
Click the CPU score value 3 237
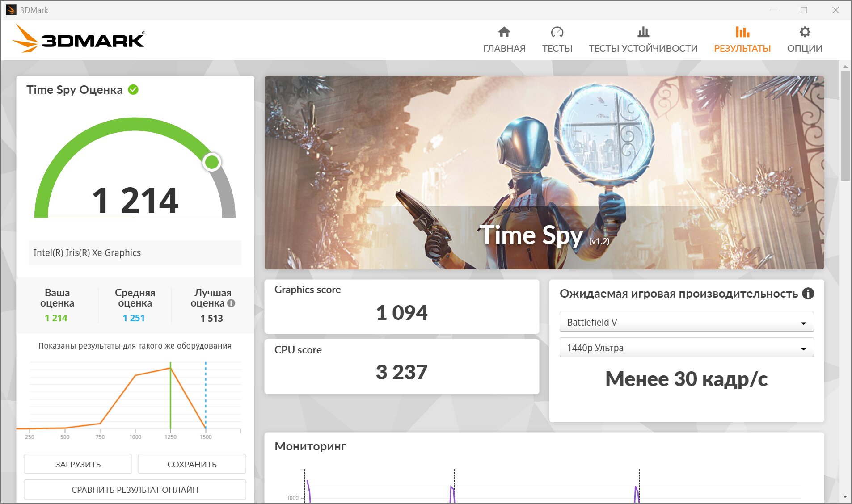point(401,372)
